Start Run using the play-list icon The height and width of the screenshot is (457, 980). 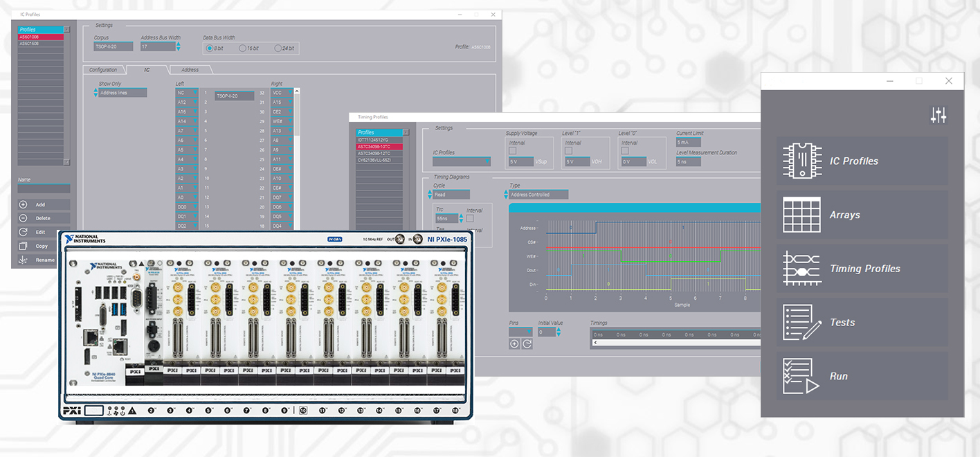click(803, 375)
